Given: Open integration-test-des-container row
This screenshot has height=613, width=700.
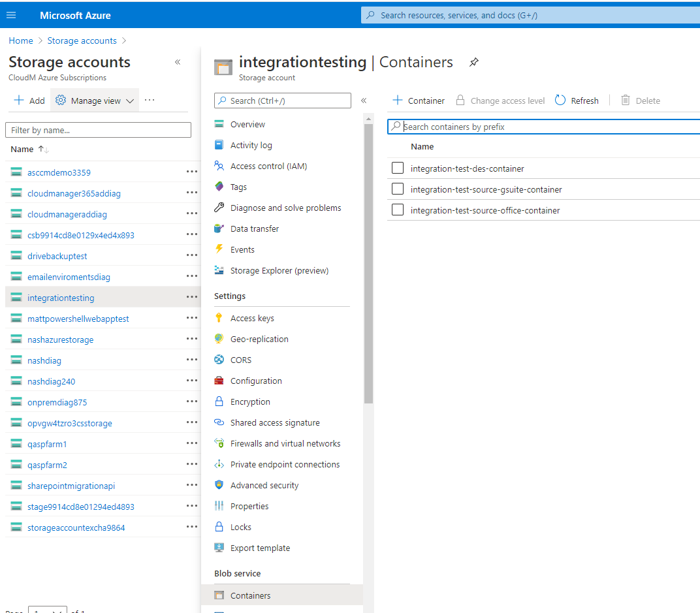Looking at the screenshot, I should [543, 168].
